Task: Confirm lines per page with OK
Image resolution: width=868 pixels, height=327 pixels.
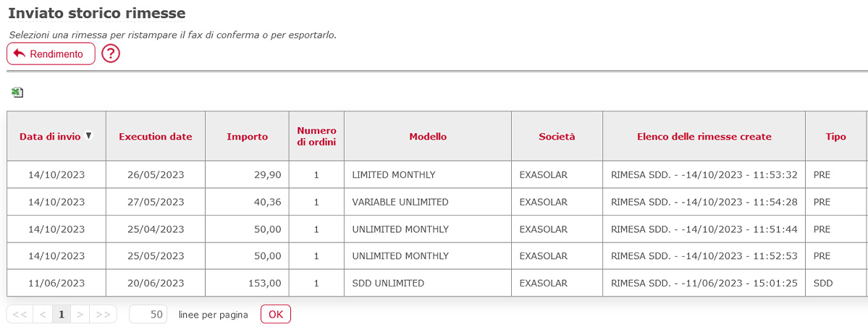Action: (x=276, y=314)
